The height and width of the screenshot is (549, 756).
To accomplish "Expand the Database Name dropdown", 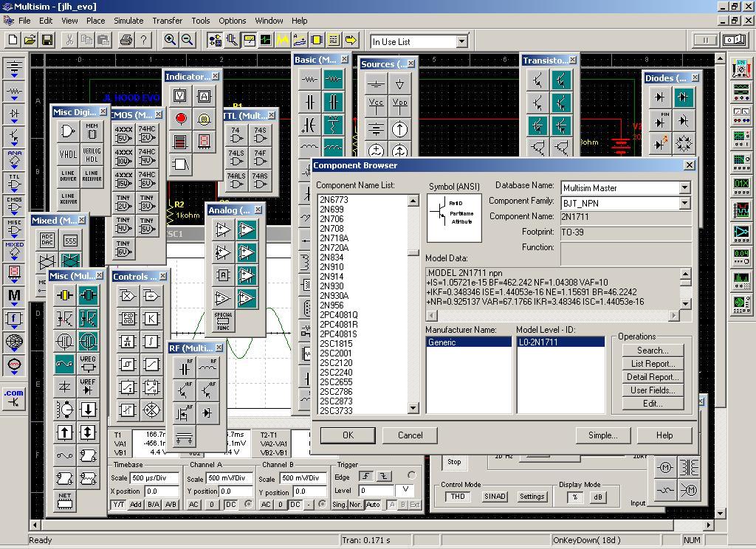I will [684, 187].
